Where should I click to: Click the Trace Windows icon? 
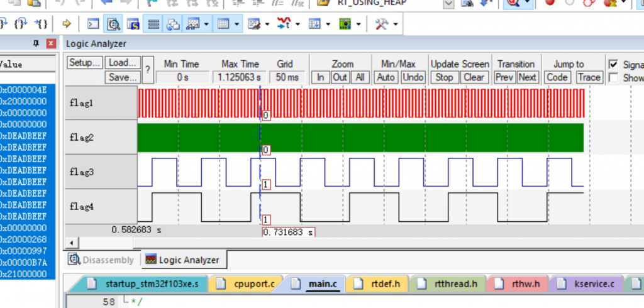click(x=314, y=25)
